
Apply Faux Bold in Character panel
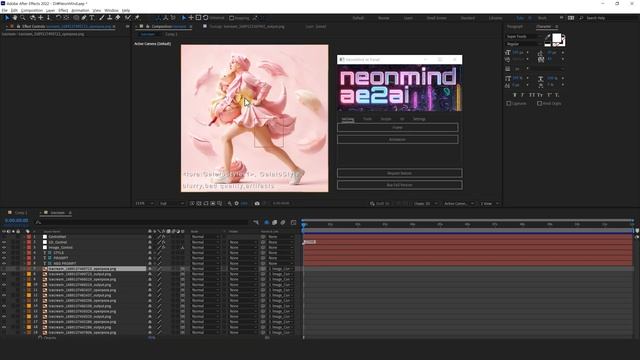514,95
